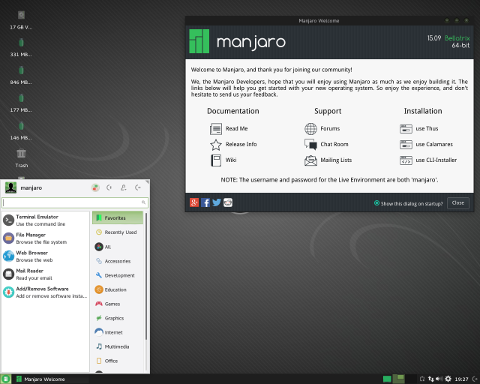Select the Favorites category
480x384 pixels.
(117, 218)
